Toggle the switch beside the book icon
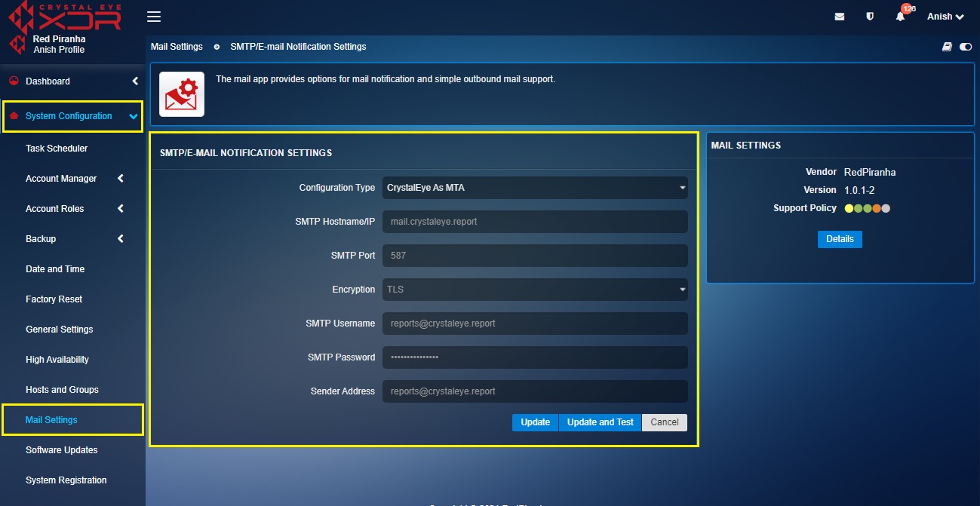 click(966, 47)
